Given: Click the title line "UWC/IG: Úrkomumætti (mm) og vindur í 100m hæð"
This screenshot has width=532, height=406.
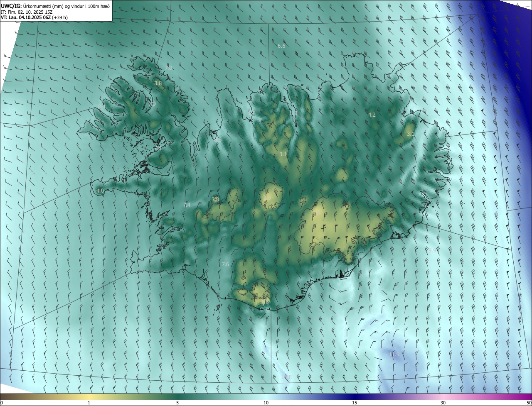Looking at the screenshot, I should click(55, 5).
